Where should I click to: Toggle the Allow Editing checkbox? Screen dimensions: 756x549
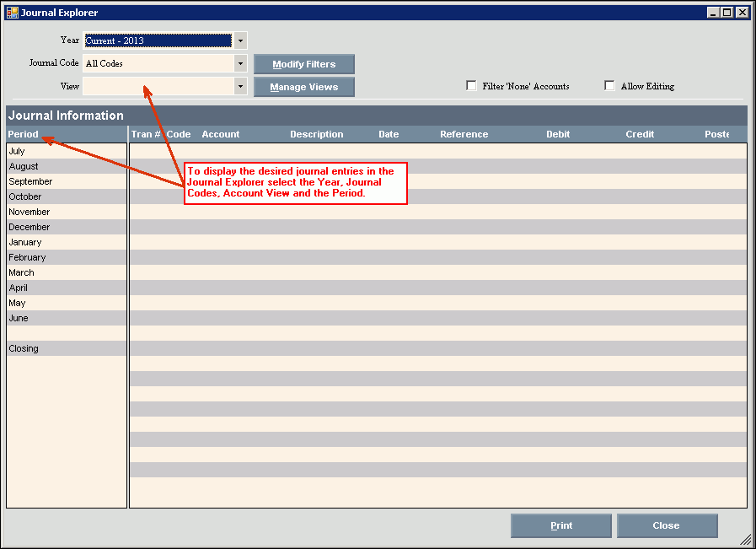610,86
